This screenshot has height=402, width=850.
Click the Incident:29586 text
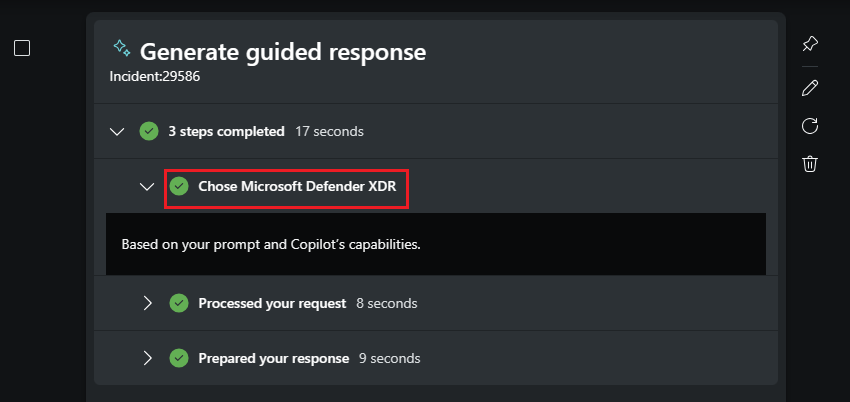coord(157,75)
